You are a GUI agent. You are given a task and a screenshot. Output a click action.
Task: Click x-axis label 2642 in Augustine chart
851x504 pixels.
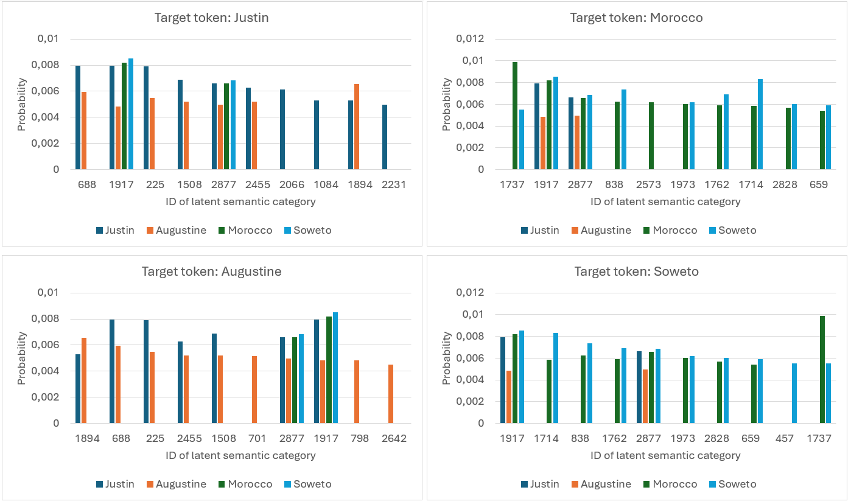394,438
